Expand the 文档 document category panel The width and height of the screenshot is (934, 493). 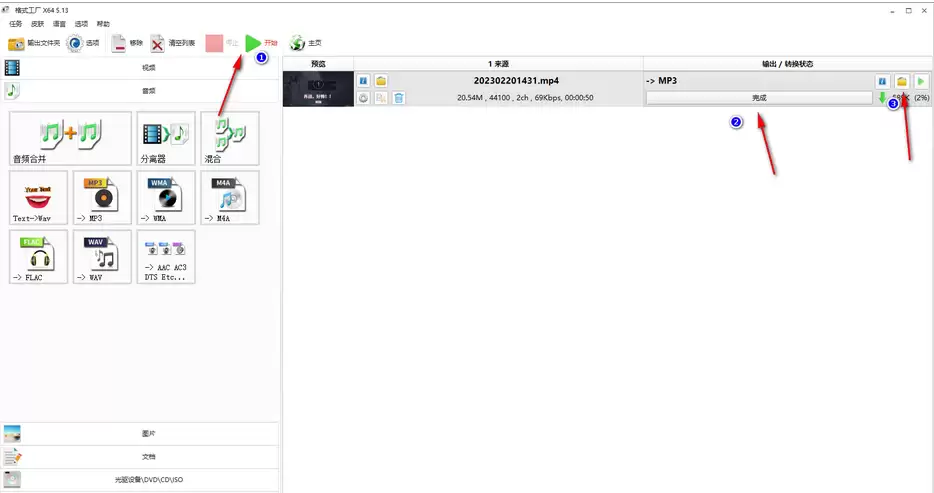pyautogui.click(x=139, y=457)
